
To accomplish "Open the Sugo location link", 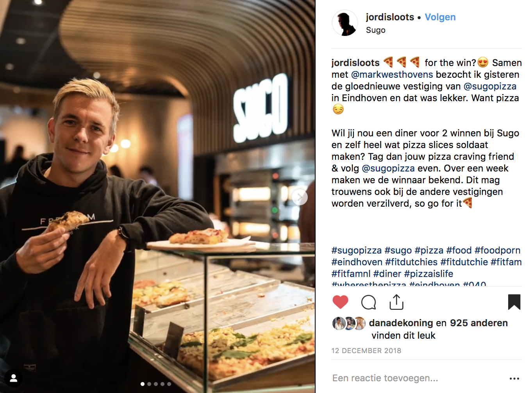I will pos(376,30).
